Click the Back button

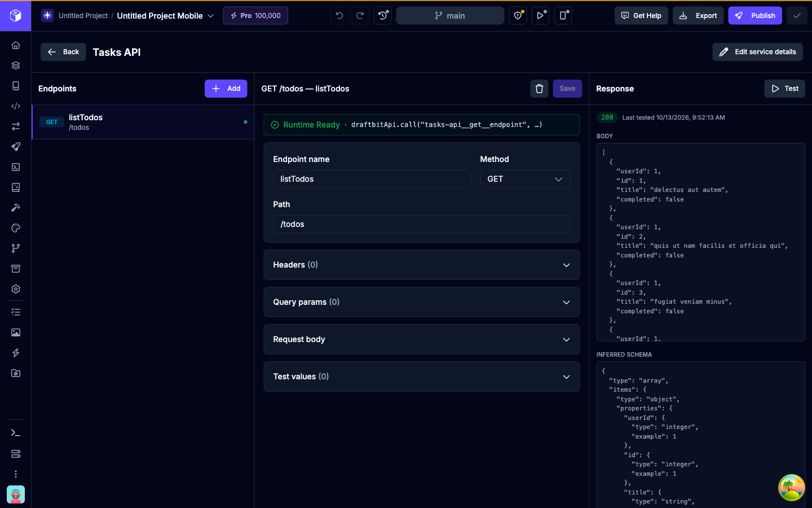[63, 52]
